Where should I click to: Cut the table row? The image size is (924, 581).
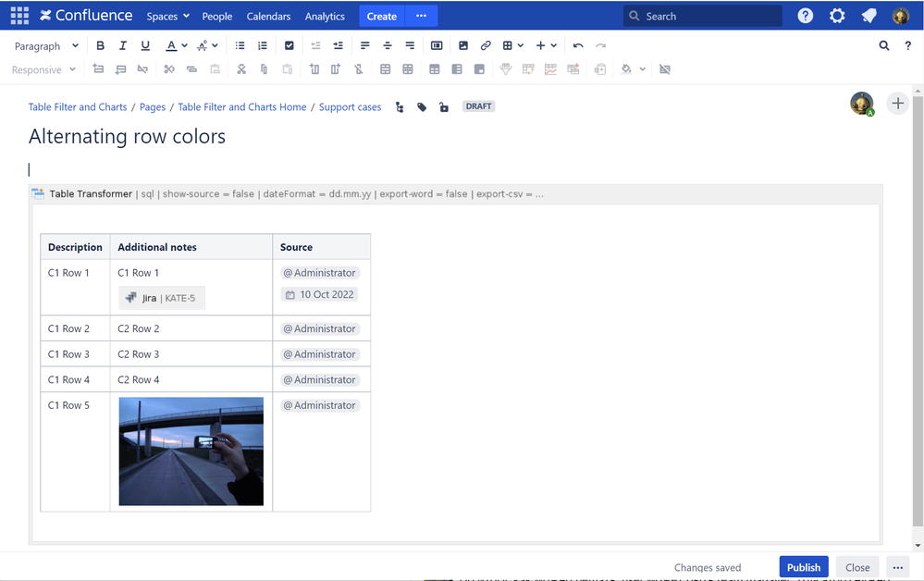tap(169, 69)
